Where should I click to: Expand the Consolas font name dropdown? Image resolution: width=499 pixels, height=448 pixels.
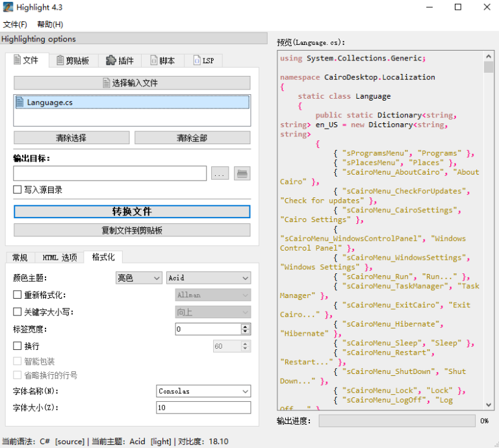tap(203, 392)
